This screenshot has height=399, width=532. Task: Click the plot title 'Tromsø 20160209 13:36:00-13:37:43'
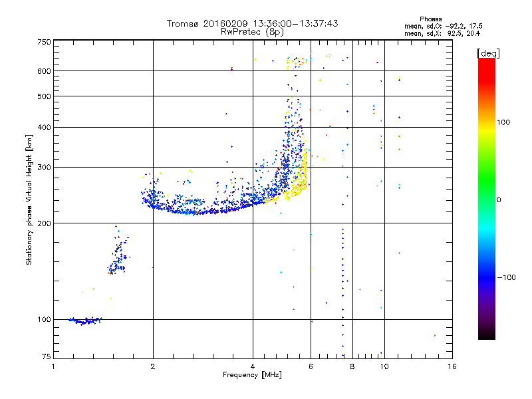coord(252,23)
